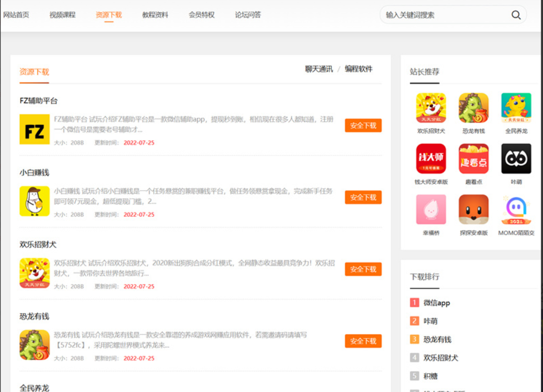The height and width of the screenshot is (392, 543).
Task: Switch to the 编程软件 category
Action: click(x=359, y=69)
